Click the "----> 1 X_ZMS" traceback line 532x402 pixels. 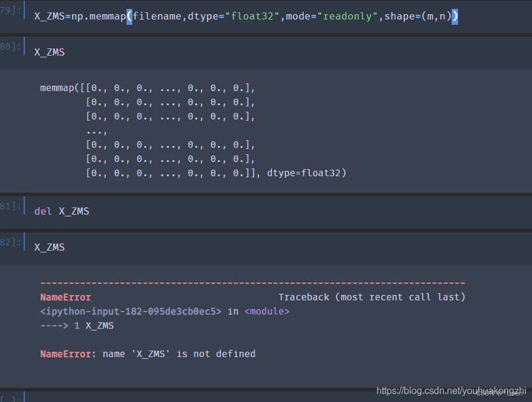click(77, 326)
